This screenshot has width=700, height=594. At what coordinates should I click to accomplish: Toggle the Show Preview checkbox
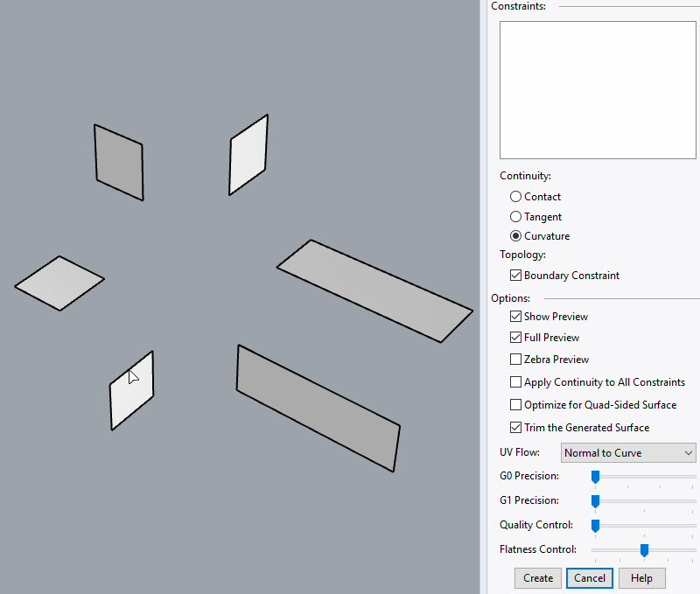click(515, 316)
